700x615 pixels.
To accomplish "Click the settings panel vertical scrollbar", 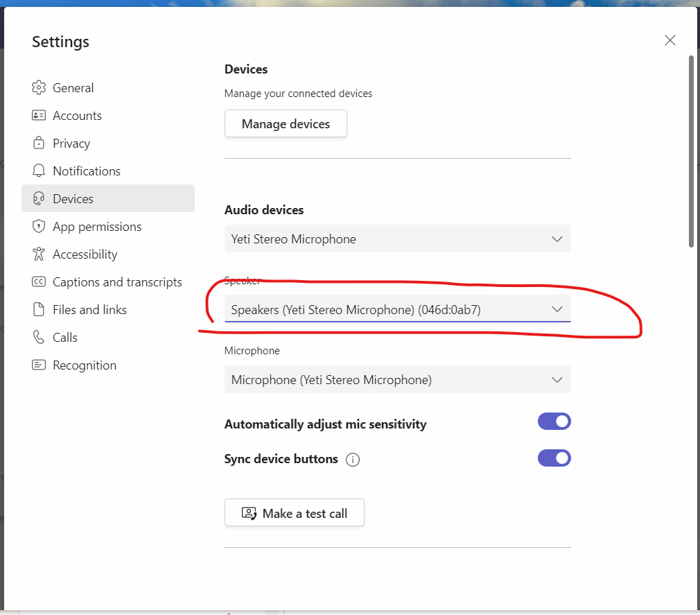I will (x=691, y=151).
